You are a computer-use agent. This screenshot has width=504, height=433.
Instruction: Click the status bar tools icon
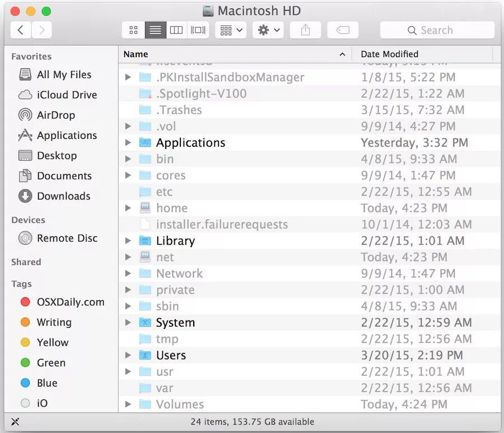click(x=15, y=421)
